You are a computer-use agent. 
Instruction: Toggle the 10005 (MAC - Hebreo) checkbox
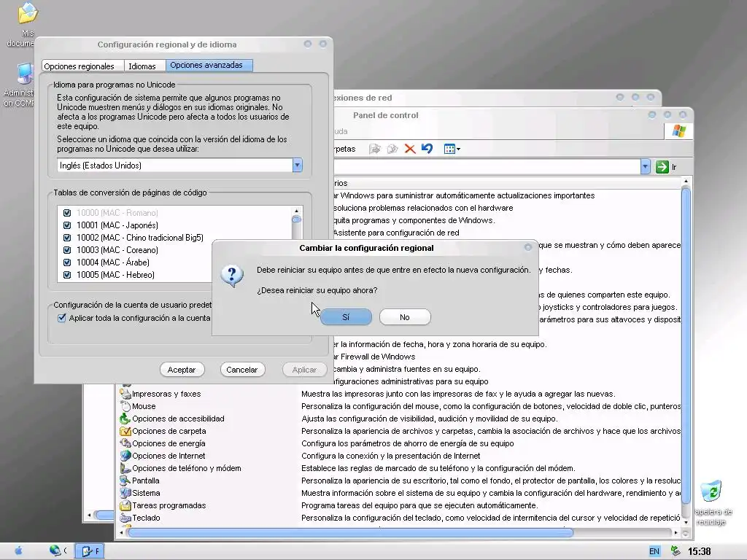point(67,275)
